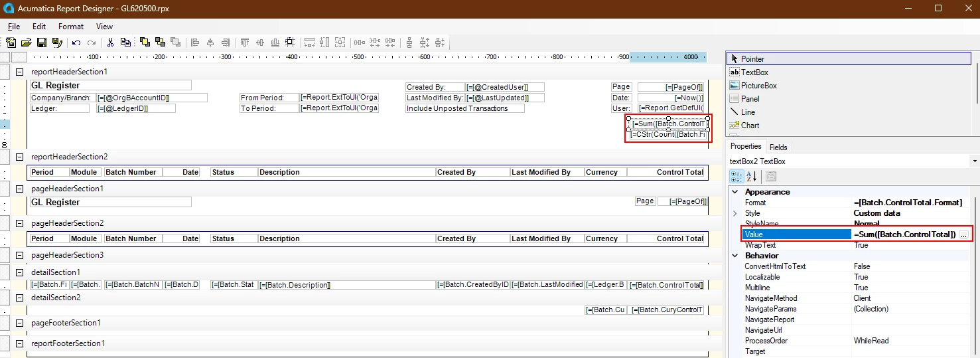Click the ellipsis button for Value
The height and width of the screenshot is (358, 980).
click(964, 234)
